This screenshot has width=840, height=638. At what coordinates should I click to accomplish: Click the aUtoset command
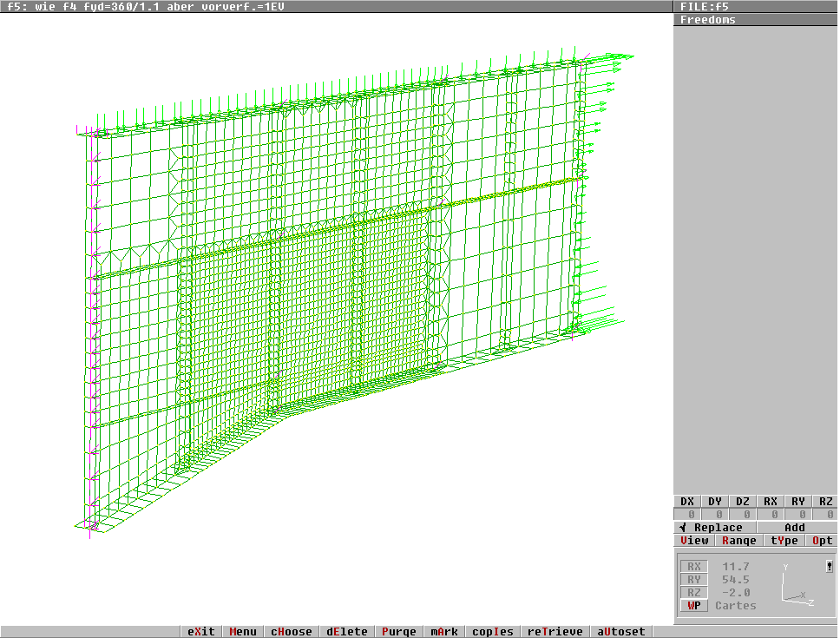(x=620, y=631)
